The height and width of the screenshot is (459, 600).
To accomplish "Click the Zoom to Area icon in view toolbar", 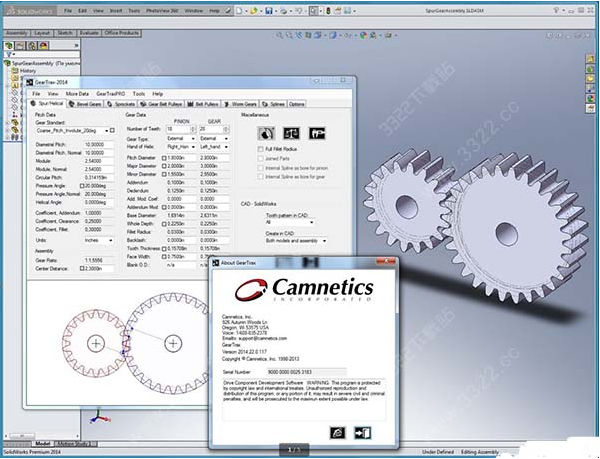I will pos(289,35).
